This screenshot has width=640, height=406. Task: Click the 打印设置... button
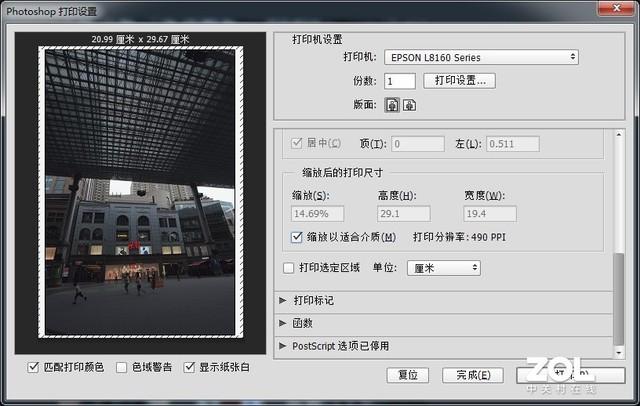coord(459,81)
